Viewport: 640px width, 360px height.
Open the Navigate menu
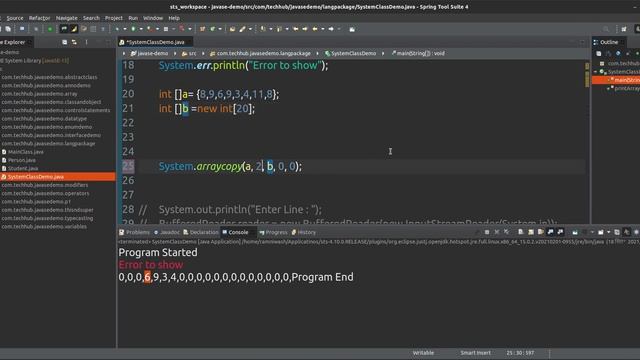tap(67, 18)
